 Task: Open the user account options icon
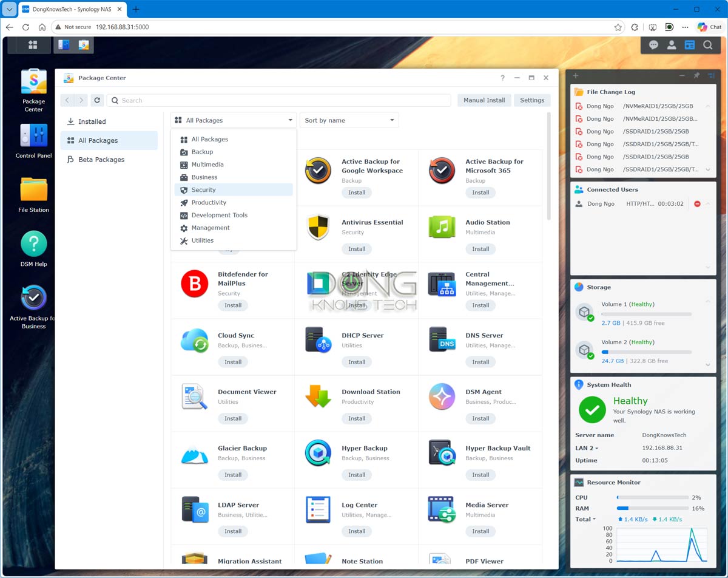click(672, 45)
